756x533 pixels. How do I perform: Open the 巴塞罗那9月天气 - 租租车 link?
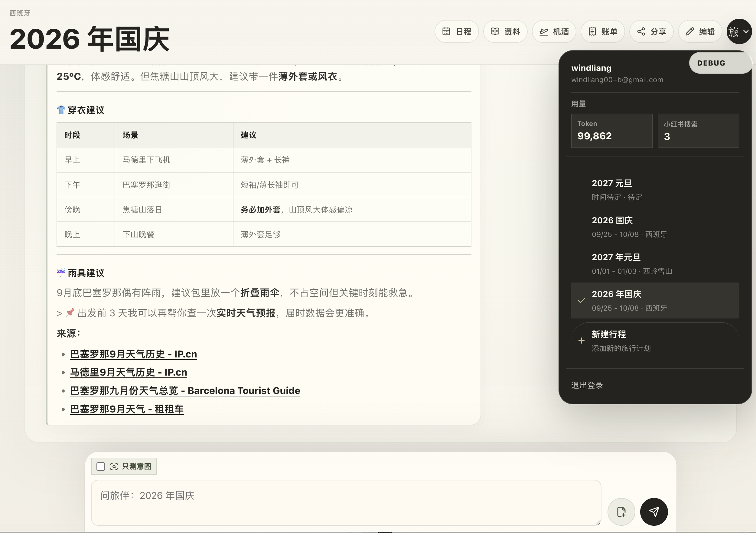pos(127,409)
